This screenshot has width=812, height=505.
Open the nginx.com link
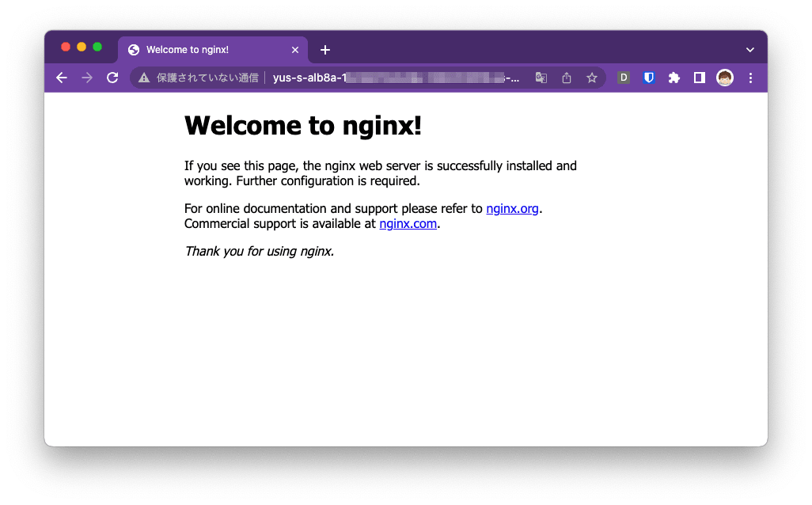coord(408,224)
